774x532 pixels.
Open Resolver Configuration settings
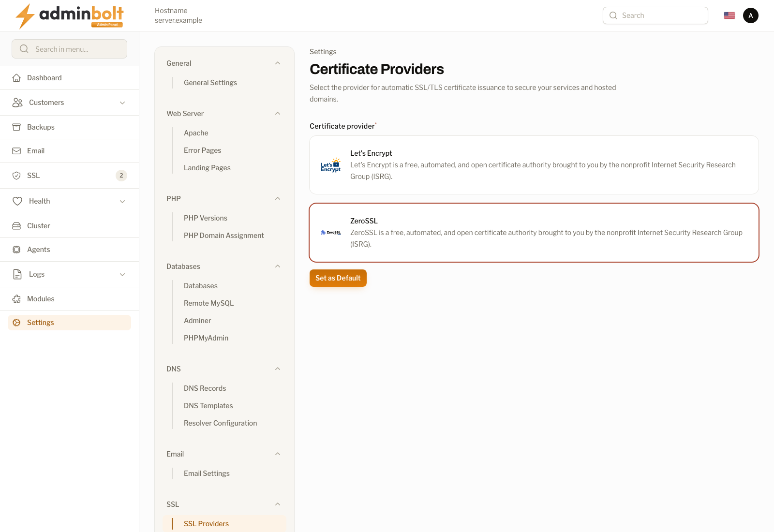coord(220,423)
